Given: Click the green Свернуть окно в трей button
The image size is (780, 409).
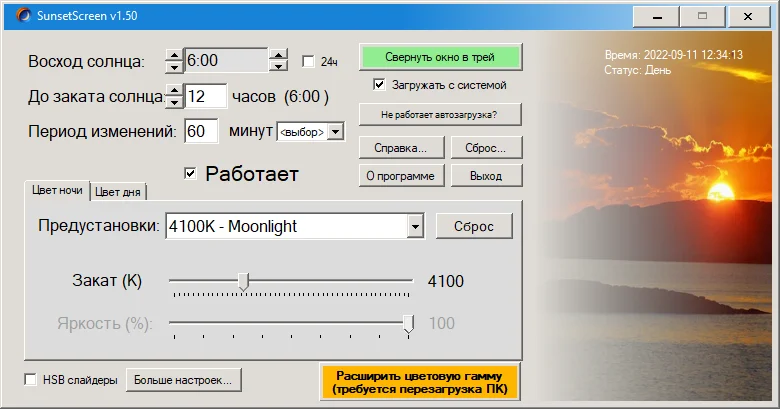Looking at the screenshot, I should pyautogui.click(x=440, y=57).
